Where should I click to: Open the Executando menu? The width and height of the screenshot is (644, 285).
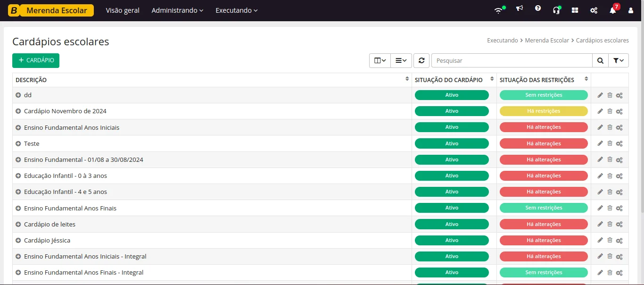[237, 10]
